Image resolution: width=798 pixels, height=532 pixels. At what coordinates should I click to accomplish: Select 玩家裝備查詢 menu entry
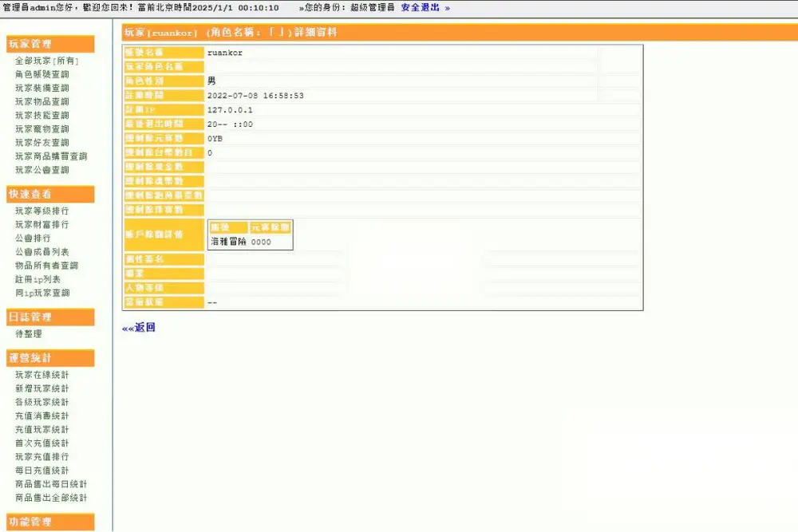pyautogui.click(x=42, y=88)
